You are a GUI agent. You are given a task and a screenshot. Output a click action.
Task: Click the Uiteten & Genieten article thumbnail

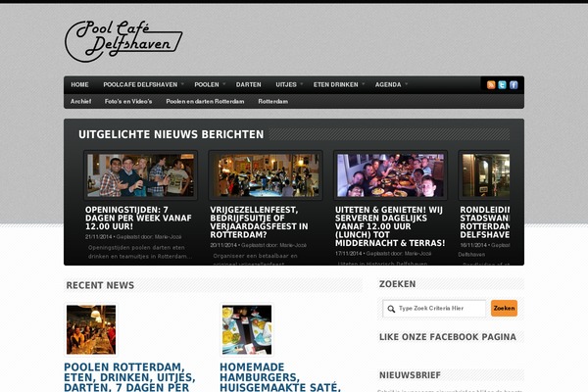click(390, 175)
